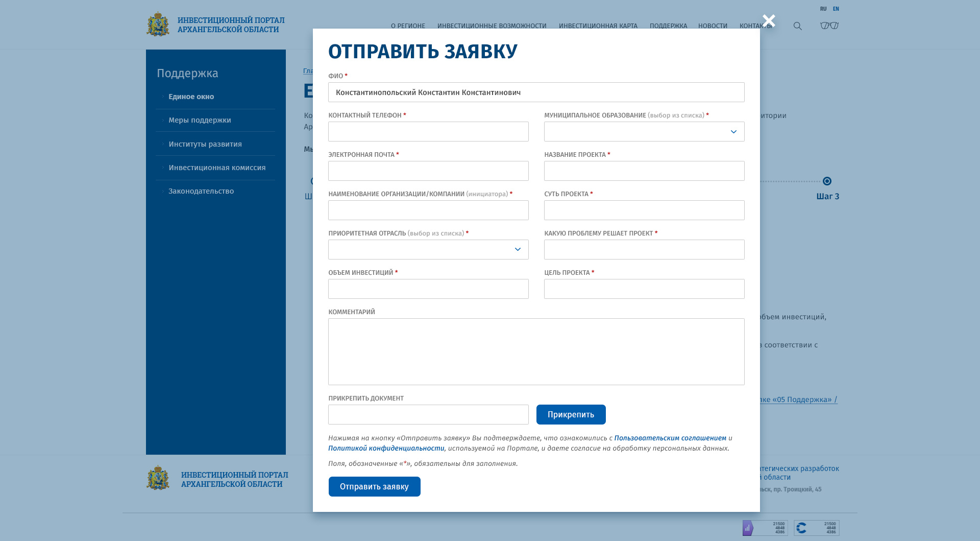Screen dimensions: 980x541
Task: Submit form with Отправить заявку button
Action: 374,486
